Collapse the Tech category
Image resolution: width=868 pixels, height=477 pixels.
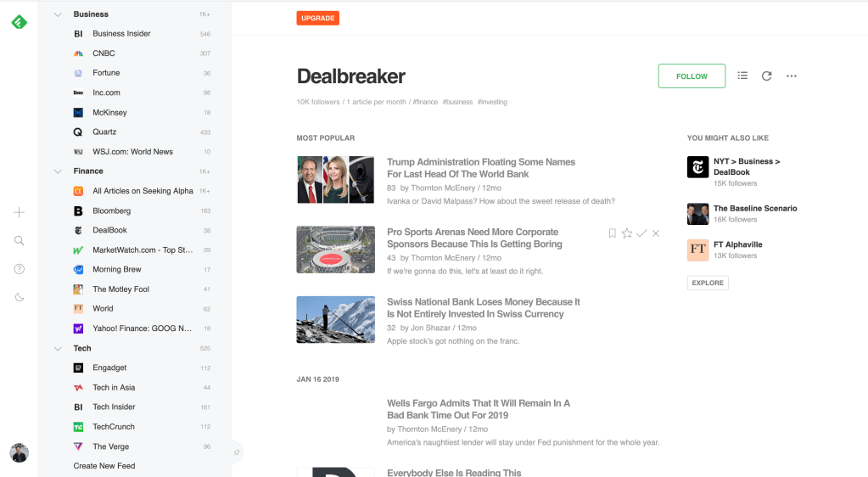click(58, 349)
